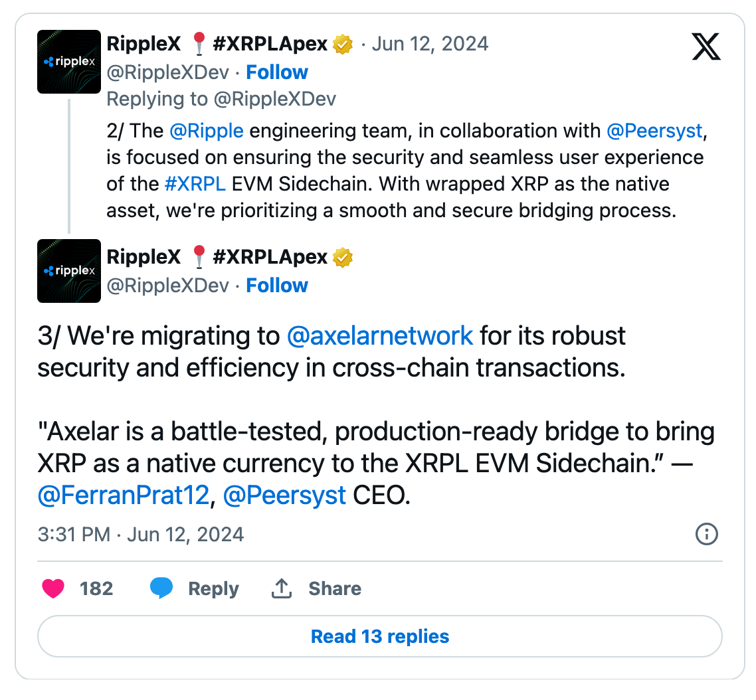Open the #XRPL hashtag link

196,184
